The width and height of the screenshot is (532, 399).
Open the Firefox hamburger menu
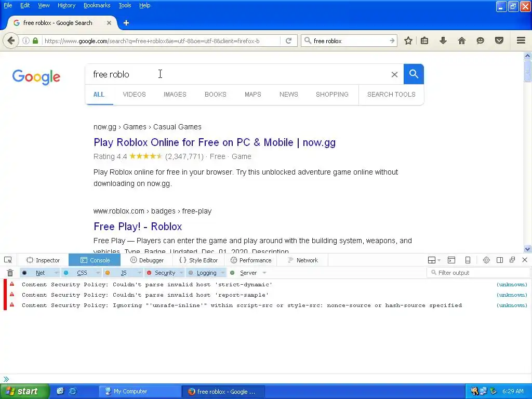click(x=521, y=41)
